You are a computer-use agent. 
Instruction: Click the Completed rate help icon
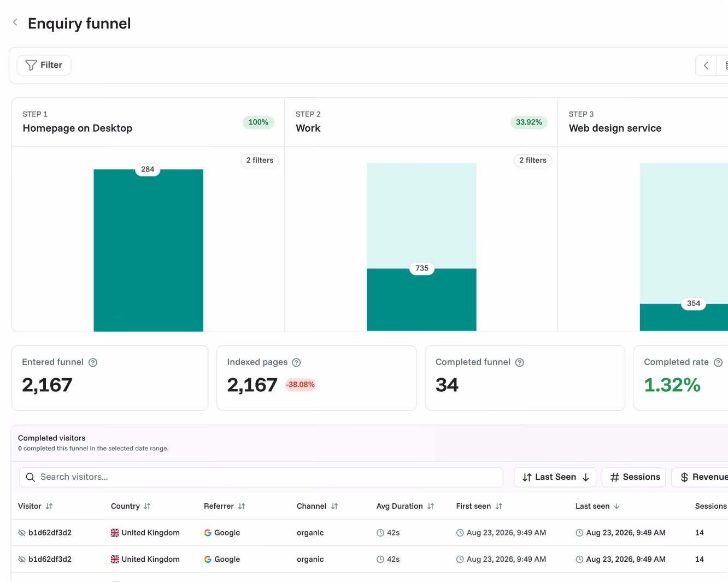(x=718, y=362)
